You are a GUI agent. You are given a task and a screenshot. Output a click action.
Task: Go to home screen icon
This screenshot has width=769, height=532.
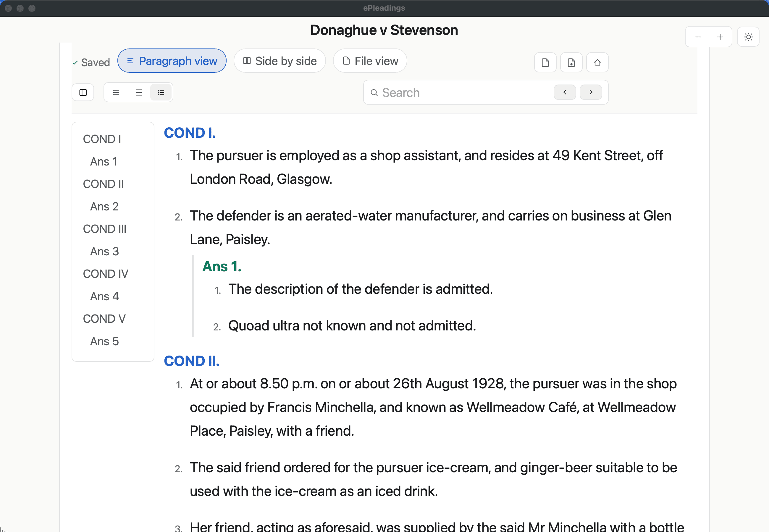pyautogui.click(x=597, y=62)
